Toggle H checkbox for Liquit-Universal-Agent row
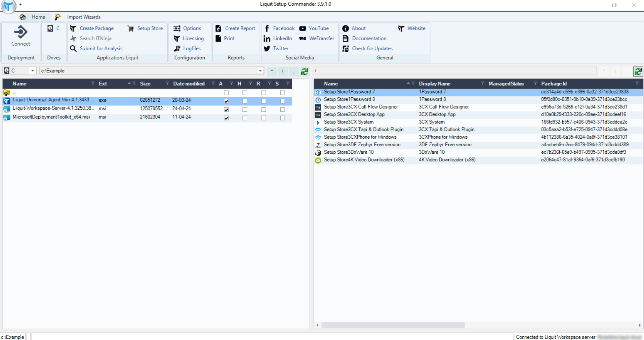The image size is (644, 340). [x=245, y=101]
